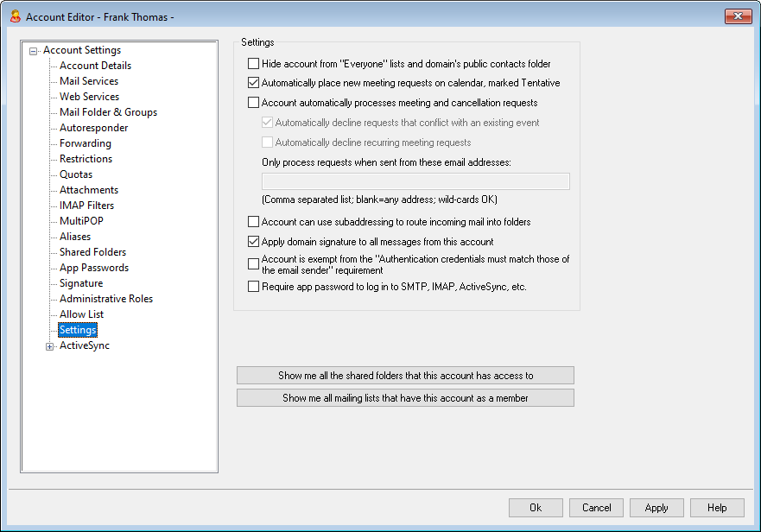761x532 pixels.
Task: Check Require app password to log in
Action: click(253, 287)
